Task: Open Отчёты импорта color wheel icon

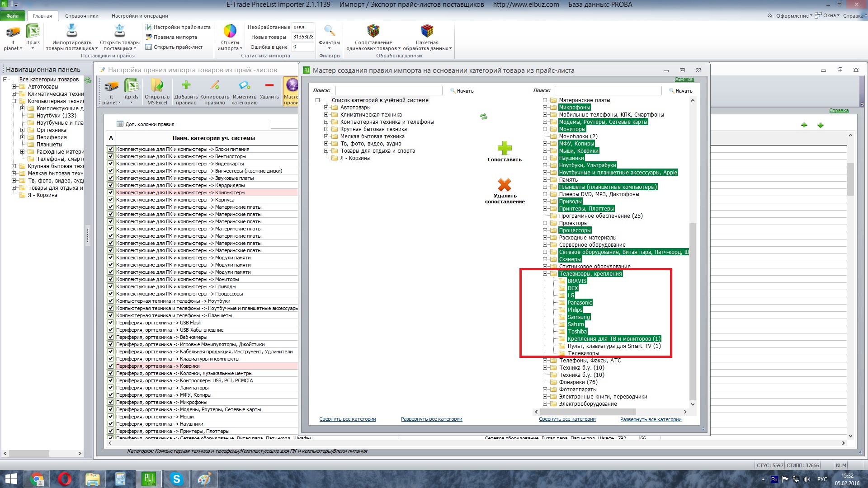Action: coord(230,31)
